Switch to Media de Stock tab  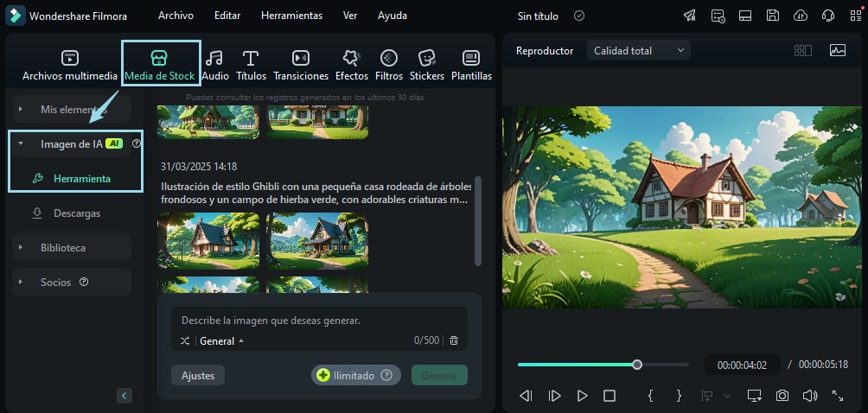tap(159, 66)
